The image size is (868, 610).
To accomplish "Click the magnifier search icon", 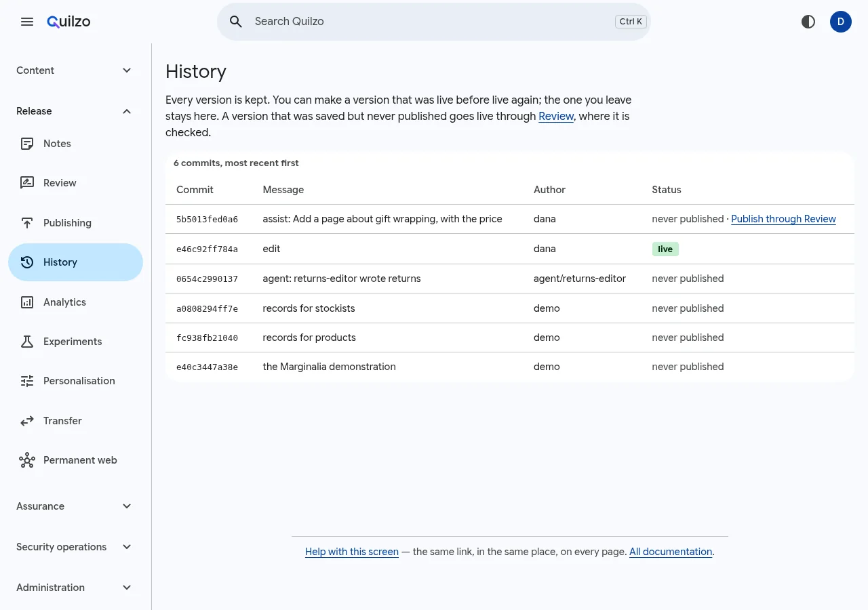I will [236, 22].
